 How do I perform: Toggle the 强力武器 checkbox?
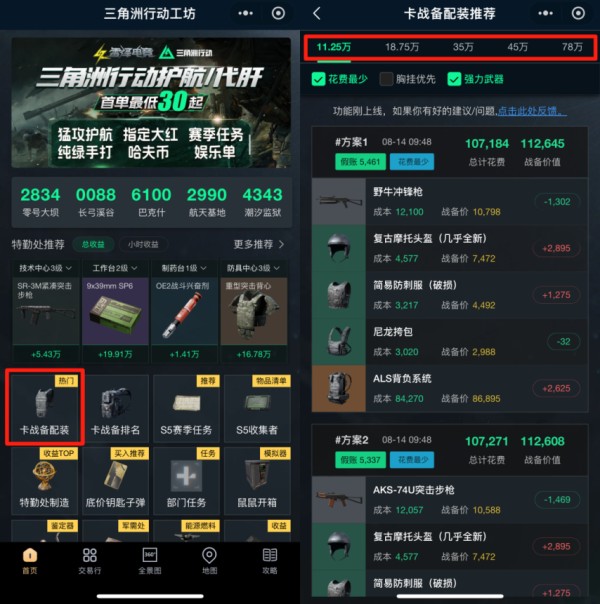(x=454, y=79)
